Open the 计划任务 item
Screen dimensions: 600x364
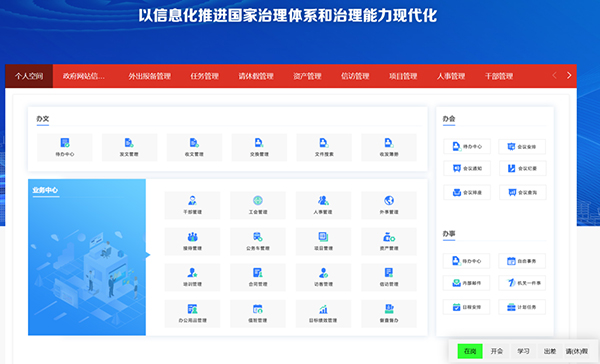click(522, 307)
